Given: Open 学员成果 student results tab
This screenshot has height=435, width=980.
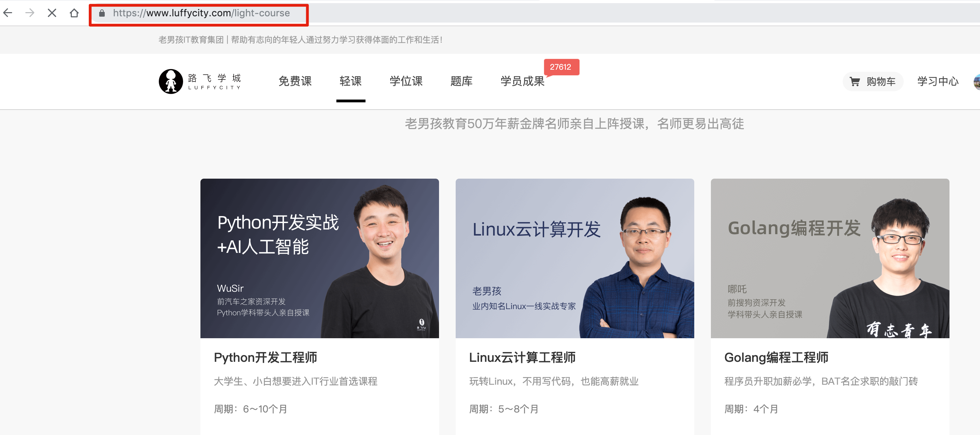Looking at the screenshot, I should pos(522,81).
